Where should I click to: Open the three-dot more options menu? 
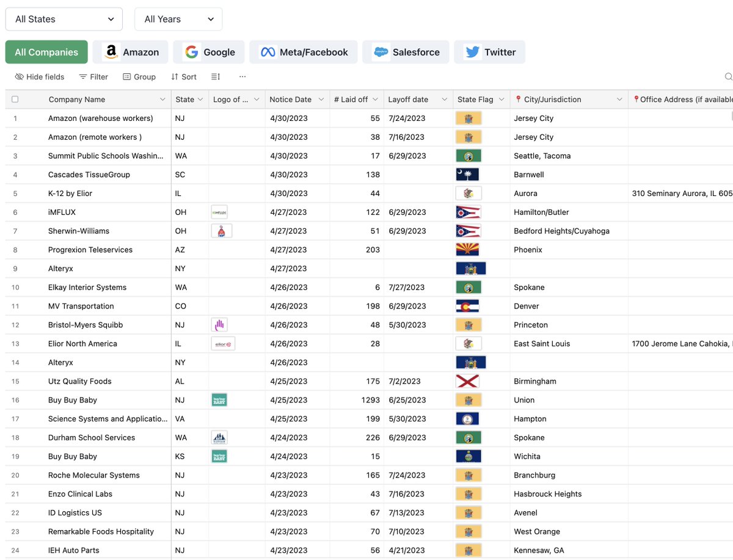coord(243,77)
